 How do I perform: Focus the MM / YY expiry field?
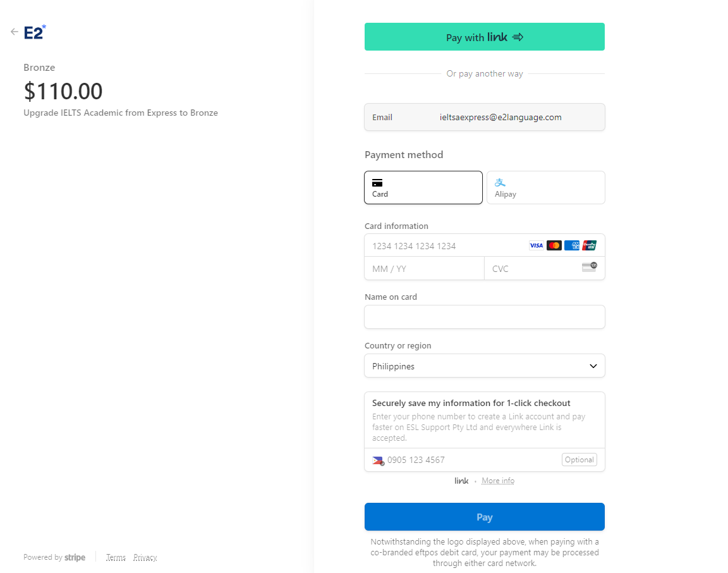(423, 269)
